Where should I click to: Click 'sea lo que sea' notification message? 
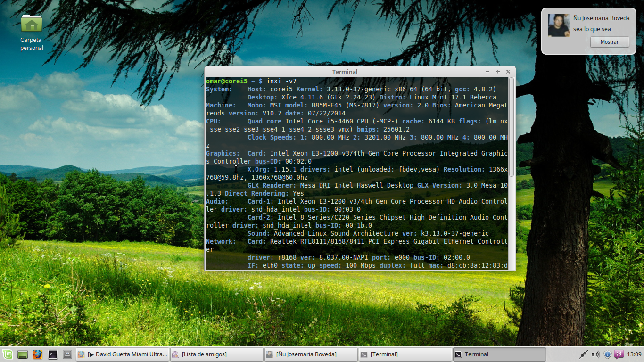pos(592,29)
